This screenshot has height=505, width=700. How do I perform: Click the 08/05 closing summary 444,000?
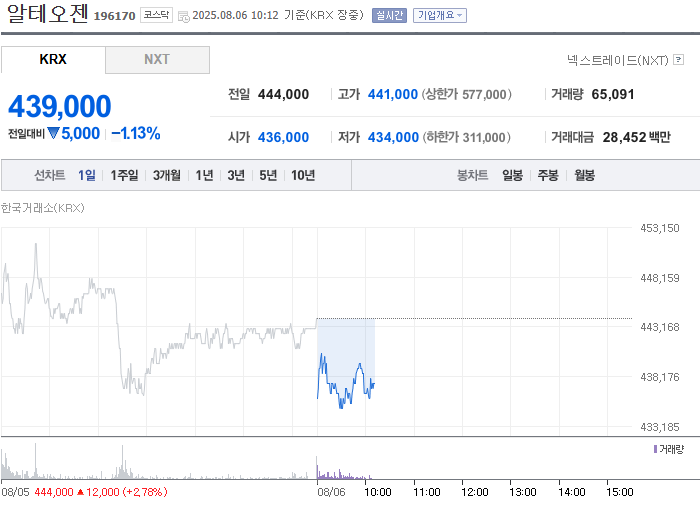54,492
